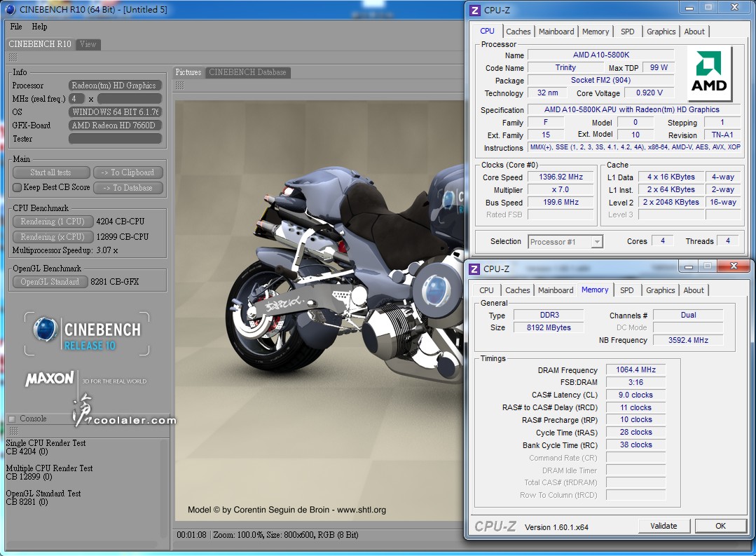This screenshot has height=556, width=756.
Task: Click the AMD logo in CPU-Z
Action: pos(709,74)
